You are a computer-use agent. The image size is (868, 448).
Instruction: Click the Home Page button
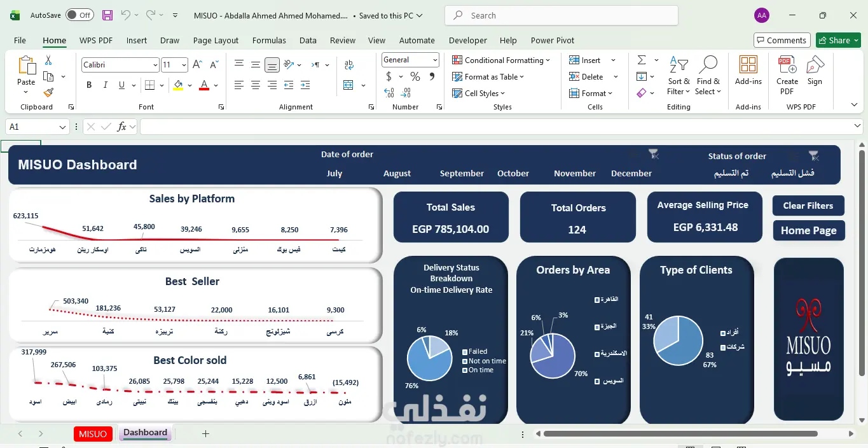(x=808, y=230)
